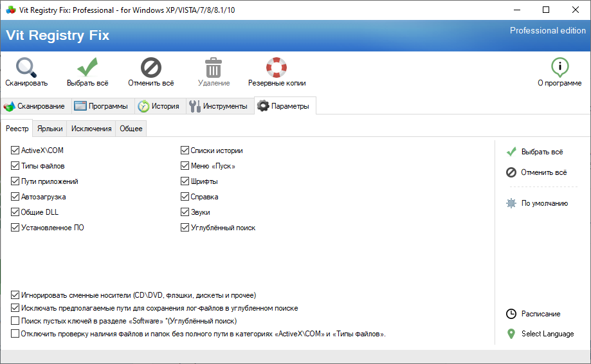Toggle Игнорировать сменные носители checkbox
This screenshot has width=591, height=364.
pyautogui.click(x=15, y=295)
